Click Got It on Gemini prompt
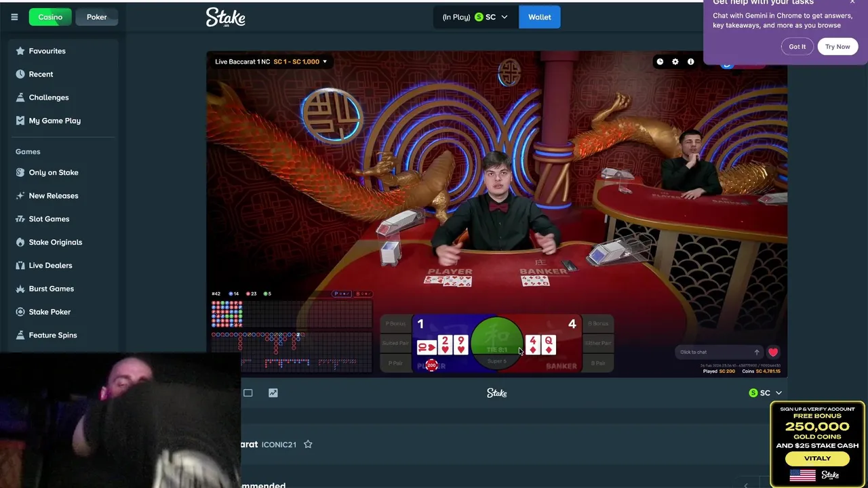The width and height of the screenshot is (868, 488). 797,47
